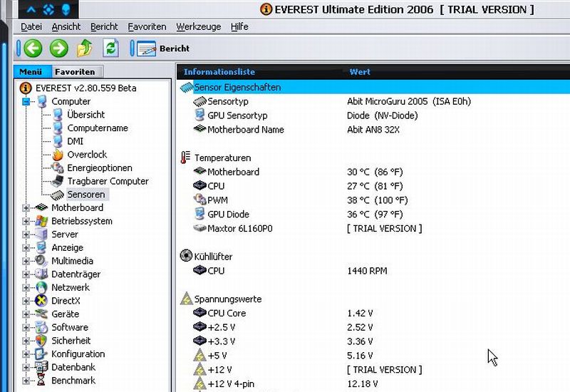
Task: Open the Datei menu
Action: [31, 26]
